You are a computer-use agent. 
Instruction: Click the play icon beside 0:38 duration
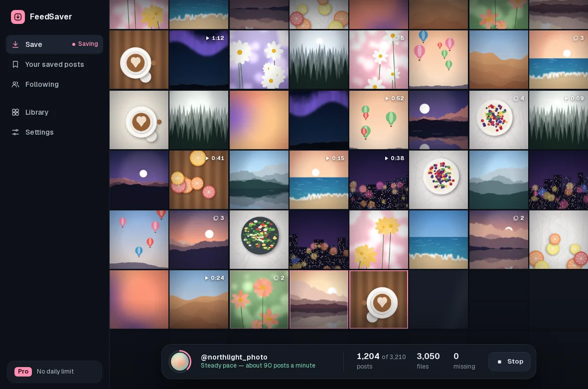pyautogui.click(x=387, y=159)
